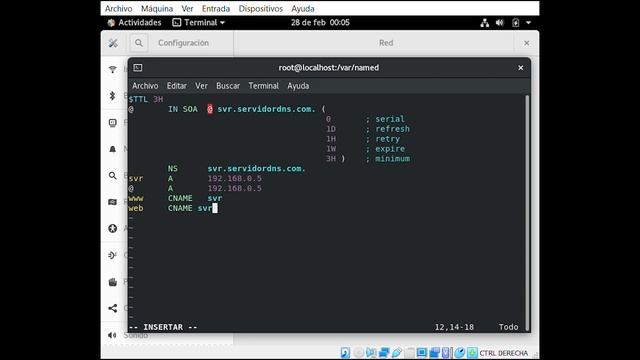The image size is (640, 360).
Task: Click the '; minimum' comment text
Action: [387, 159]
